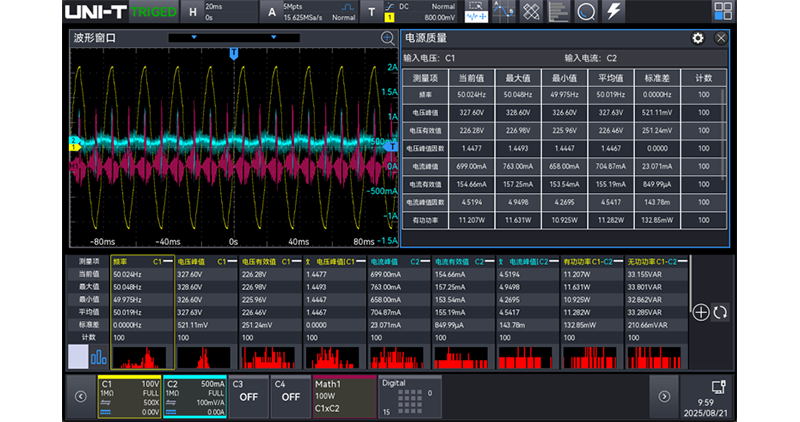
Task: Add a new measurement with plus button
Action: 701,312
